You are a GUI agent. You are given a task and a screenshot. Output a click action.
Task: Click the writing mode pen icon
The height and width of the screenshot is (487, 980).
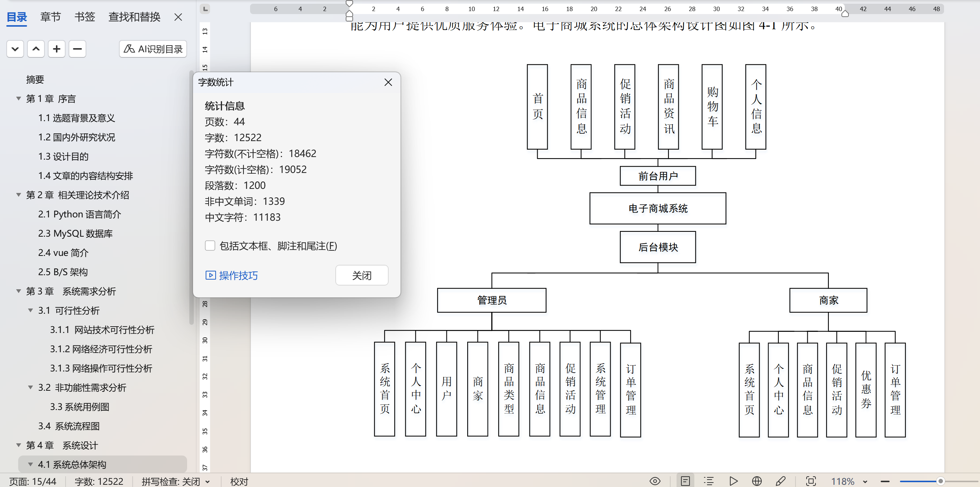(781, 481)
